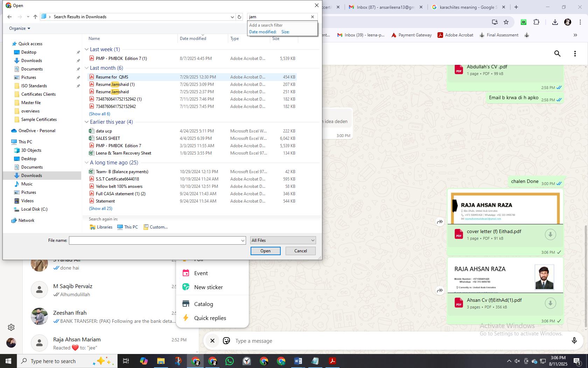The width and height of the screenshot is (588, 368).
Task: Refresh the Search Results in Downloads view
Action: pyautogui.click(x=239, y=17)
